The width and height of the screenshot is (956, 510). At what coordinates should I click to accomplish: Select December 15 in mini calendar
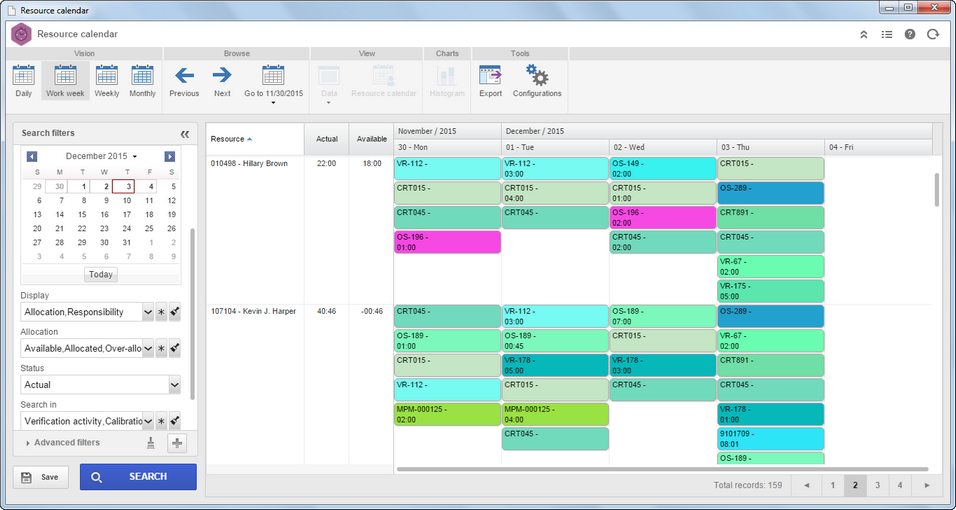82,214
